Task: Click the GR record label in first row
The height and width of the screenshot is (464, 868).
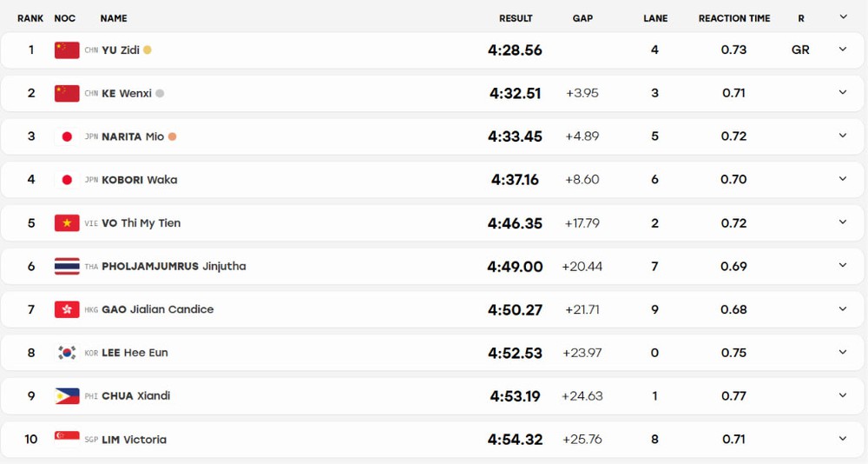Action: (x=800, y=50)
